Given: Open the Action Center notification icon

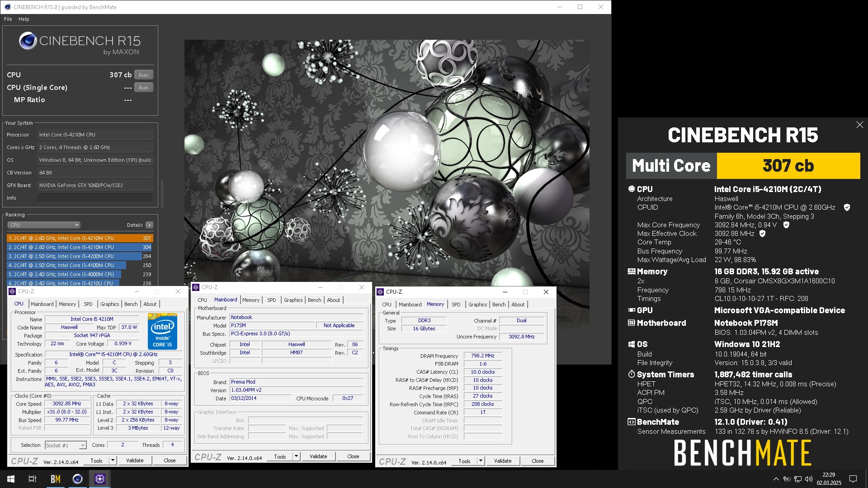Looking at the screenshot, I should [853, 479].
